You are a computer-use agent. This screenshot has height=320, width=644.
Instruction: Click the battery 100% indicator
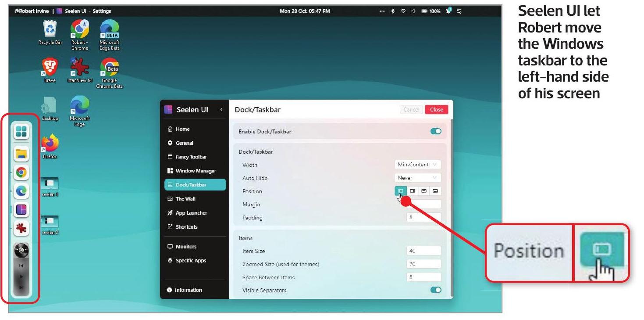point(431,11)
